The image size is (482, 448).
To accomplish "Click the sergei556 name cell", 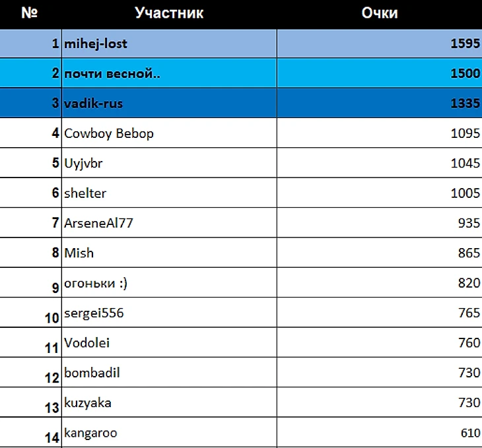I will (x=169, y=313).
